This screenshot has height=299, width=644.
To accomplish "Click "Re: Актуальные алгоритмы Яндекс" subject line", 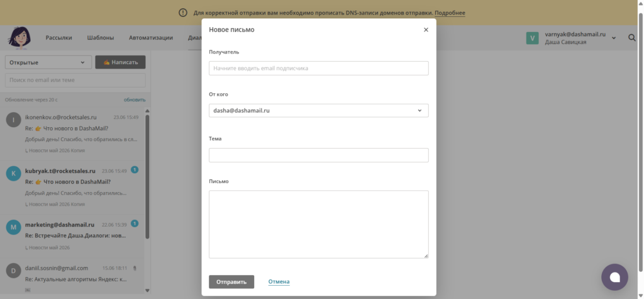I will point(76,279).
